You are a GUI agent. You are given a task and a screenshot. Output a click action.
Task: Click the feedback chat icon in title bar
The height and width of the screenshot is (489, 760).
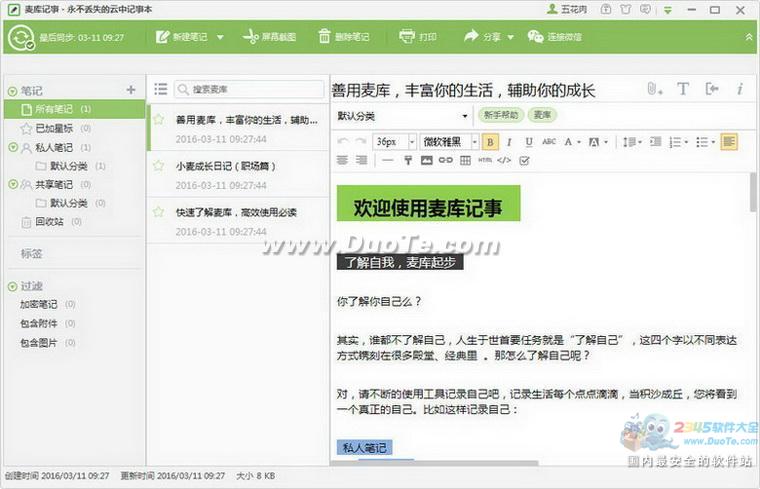tap(645, 9)
